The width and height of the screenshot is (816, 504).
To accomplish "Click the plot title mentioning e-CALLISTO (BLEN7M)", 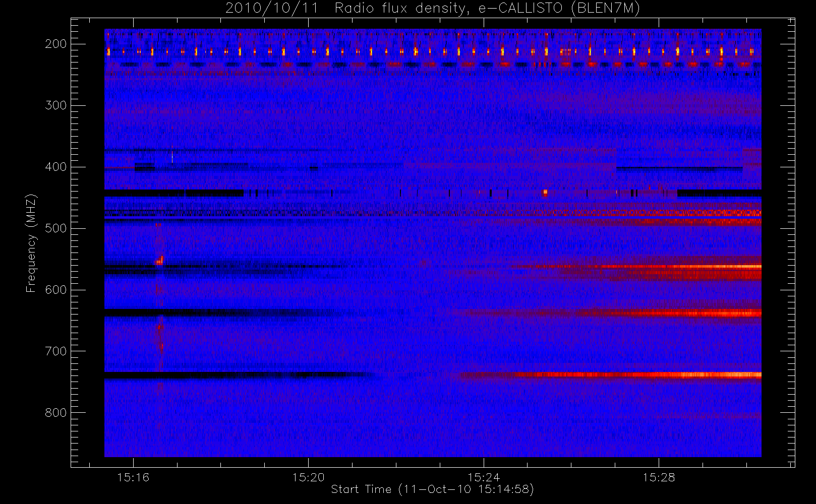I will [433, 8].
